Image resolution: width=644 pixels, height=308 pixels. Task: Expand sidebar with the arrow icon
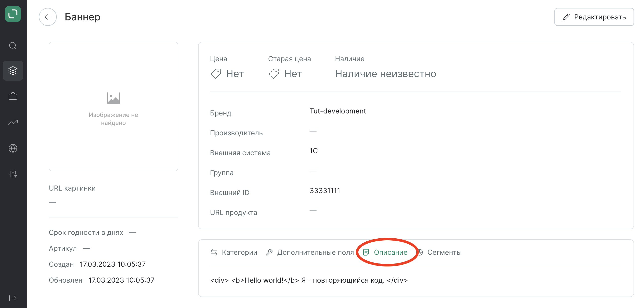click(x=13, y=298)
